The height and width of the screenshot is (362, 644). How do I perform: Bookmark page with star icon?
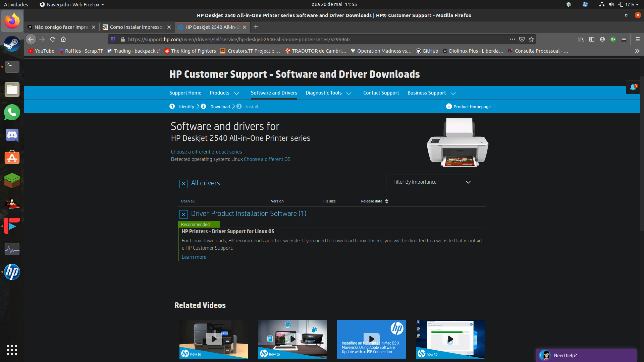tap(531, 39)
